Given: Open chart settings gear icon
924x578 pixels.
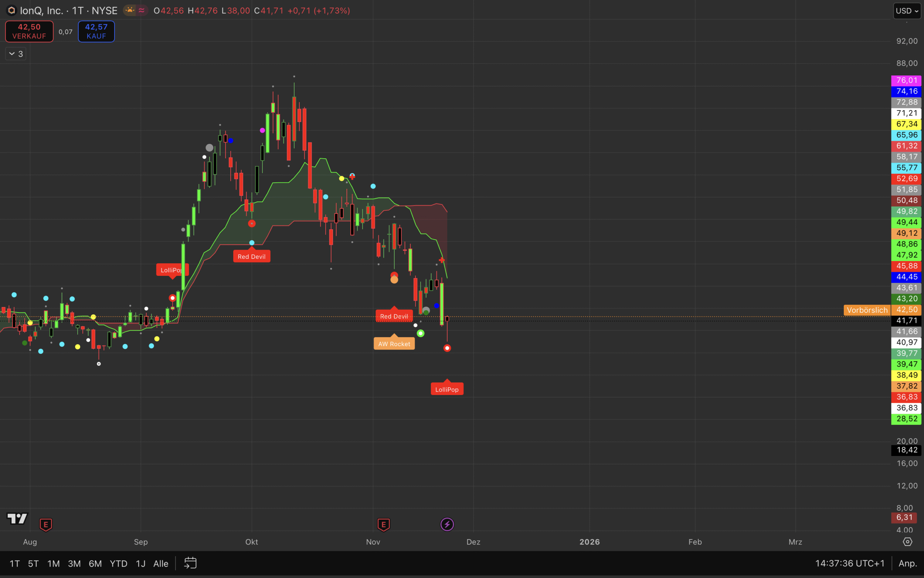Looking at the screenshot, I should [907, 542].
